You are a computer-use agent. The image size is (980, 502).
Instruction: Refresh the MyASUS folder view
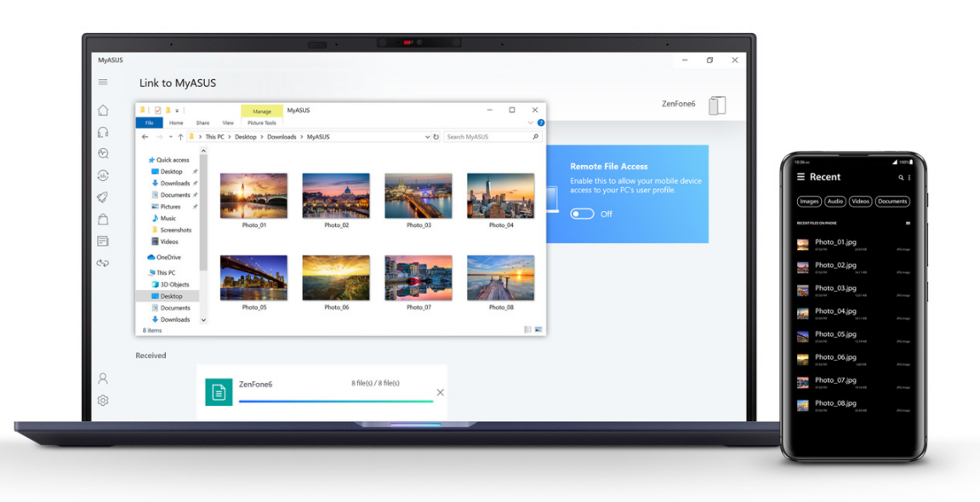(x=436, y=137)
